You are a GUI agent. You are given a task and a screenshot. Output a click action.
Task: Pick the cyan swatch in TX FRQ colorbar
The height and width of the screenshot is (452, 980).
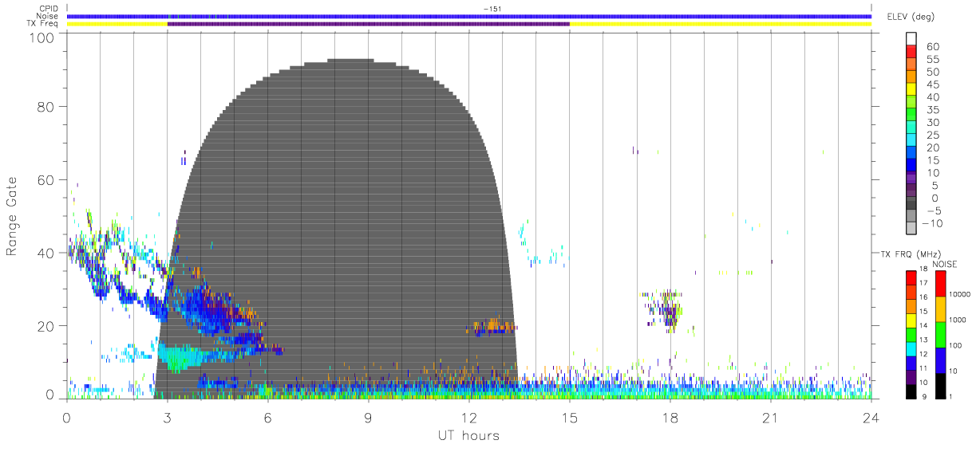pyautogui.click(x=911, y=348)
